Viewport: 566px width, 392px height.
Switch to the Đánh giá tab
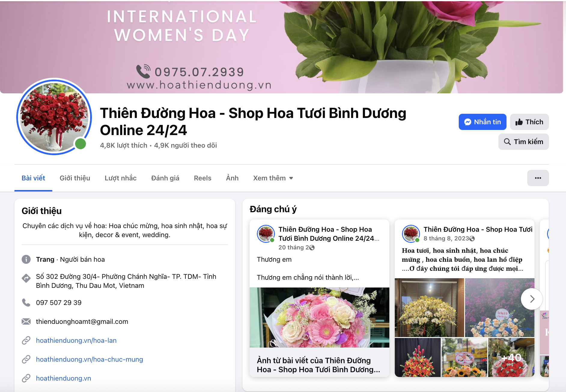[165, 178]
